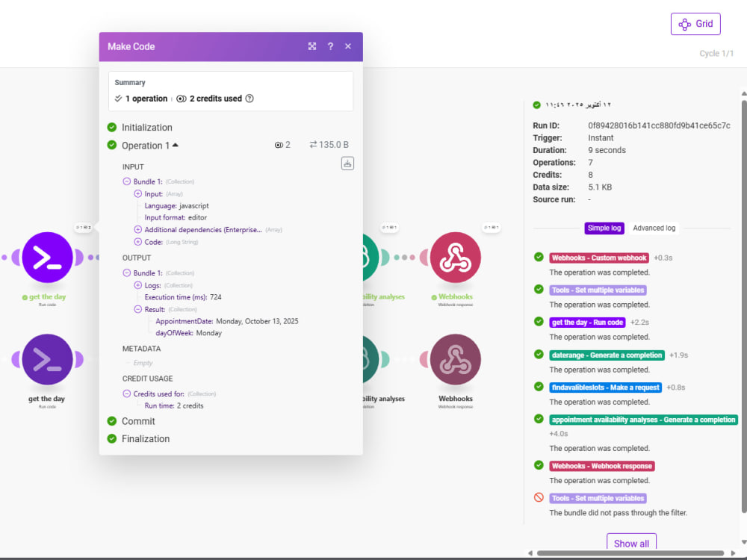Click the credits used help icon

tap(249, 99)
